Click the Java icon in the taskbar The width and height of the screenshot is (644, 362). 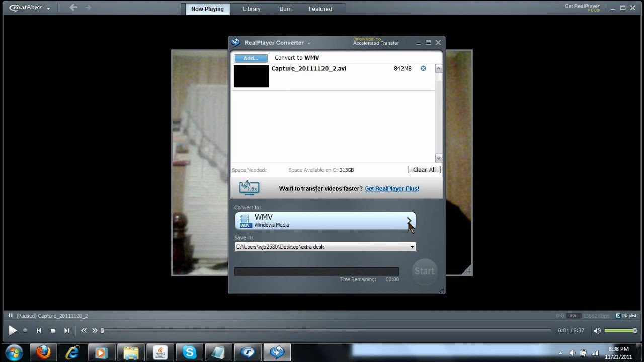click(160, 352)
